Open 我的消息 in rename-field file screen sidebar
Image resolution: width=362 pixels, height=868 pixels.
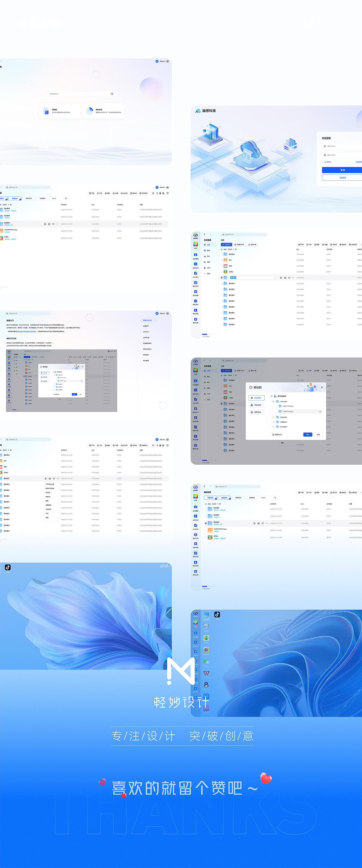(195, 311)
